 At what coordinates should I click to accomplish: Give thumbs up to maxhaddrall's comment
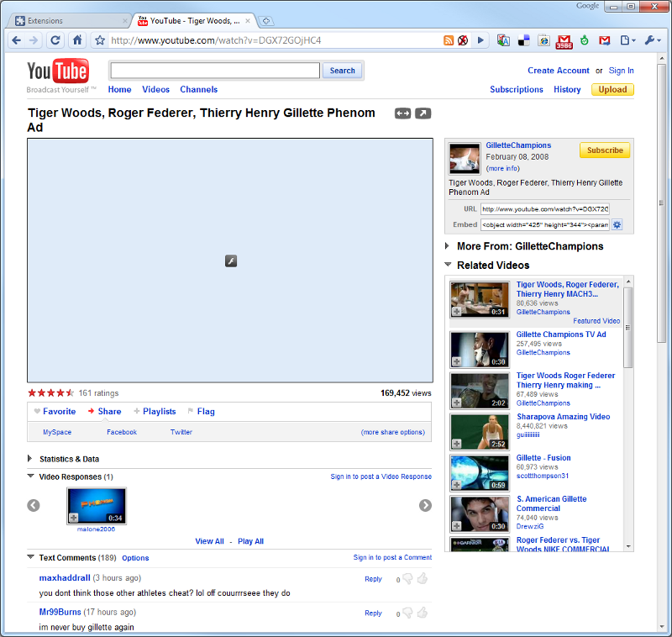423,579
